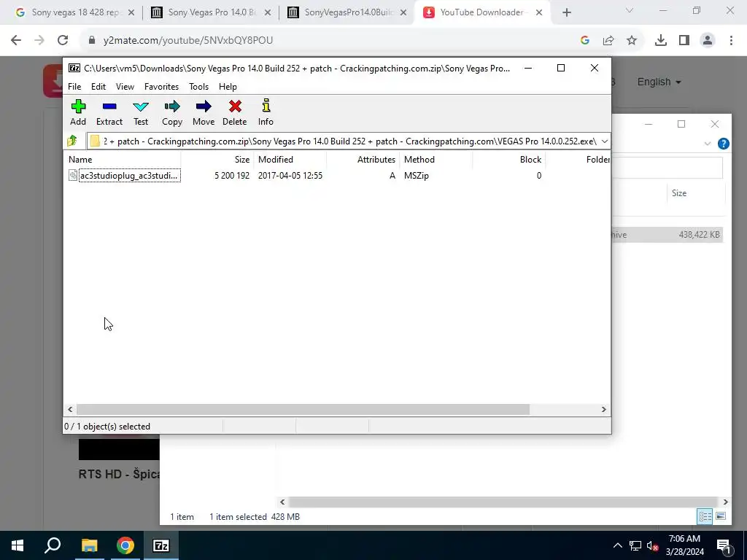Click the right scroll arrow in 7-Zip
Image resolution: width=747 pixels, height=560 pixels.
pyautogui.click(x=603, y=410)
